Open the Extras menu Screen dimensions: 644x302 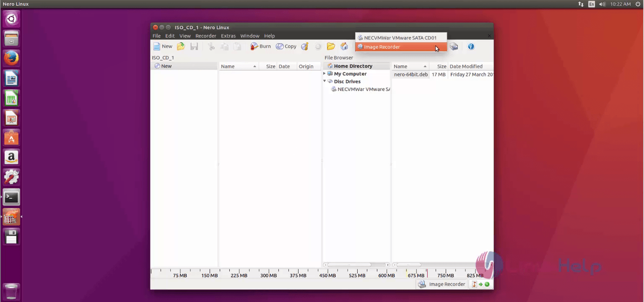tap(229, 36)
